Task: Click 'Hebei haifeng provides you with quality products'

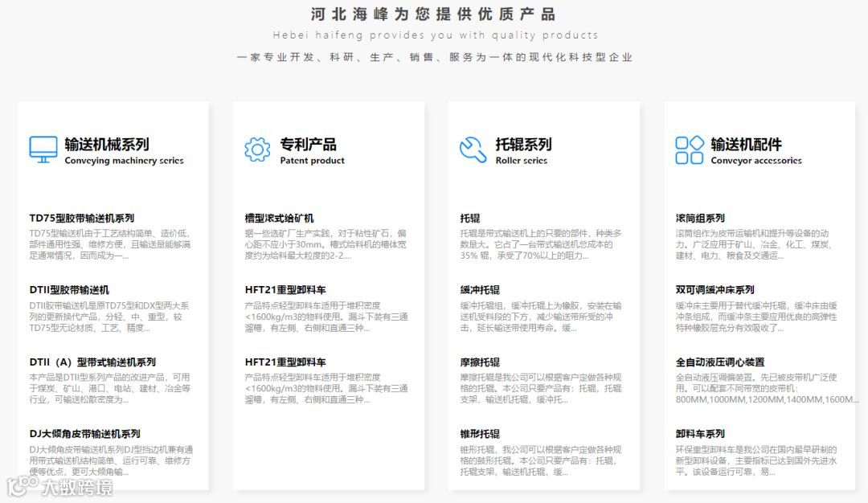Action: tap(435, 35)
